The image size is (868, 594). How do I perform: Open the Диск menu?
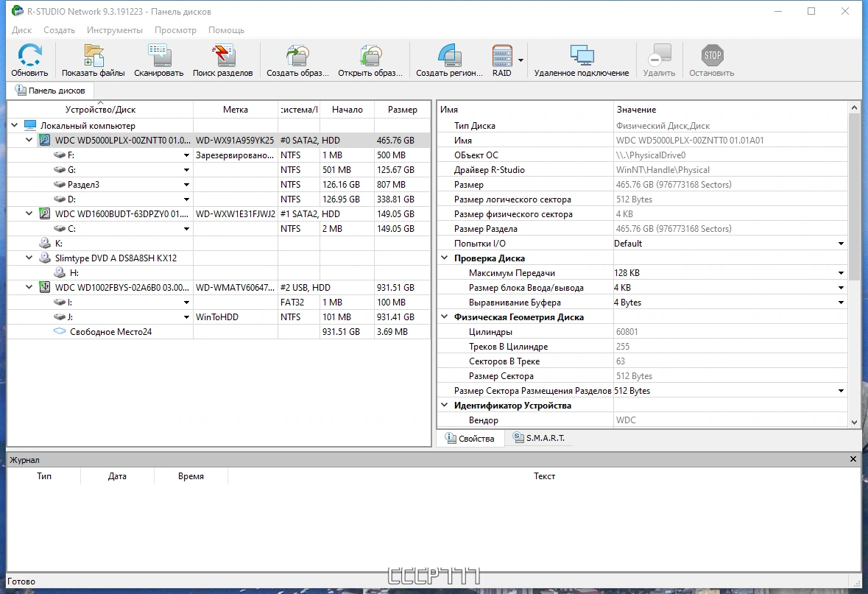(21, 30)
